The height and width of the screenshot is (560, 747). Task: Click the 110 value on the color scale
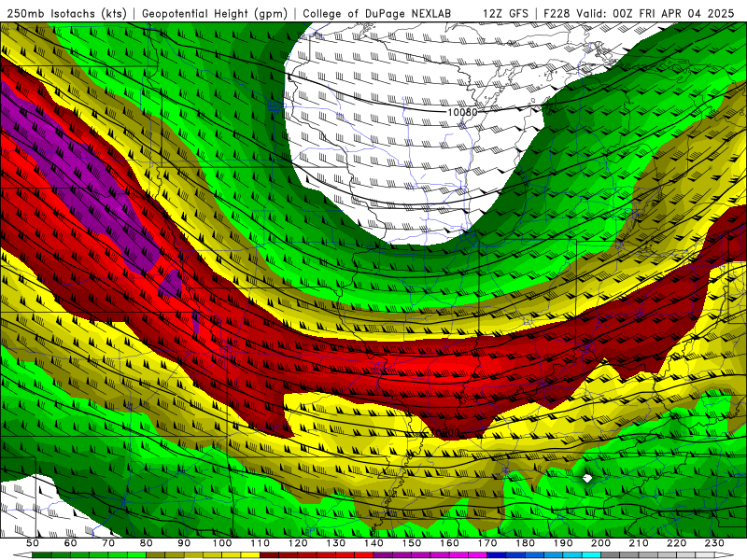tap(261, 543)
